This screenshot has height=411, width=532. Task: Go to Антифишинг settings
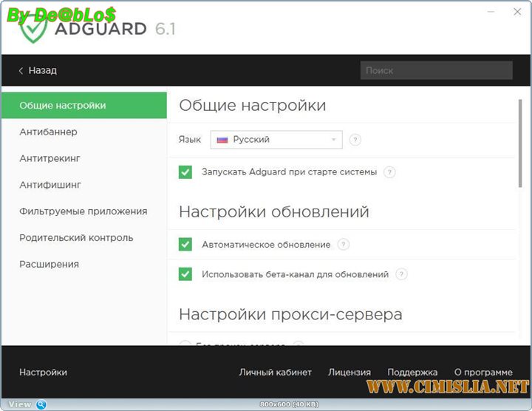point(50,185)
